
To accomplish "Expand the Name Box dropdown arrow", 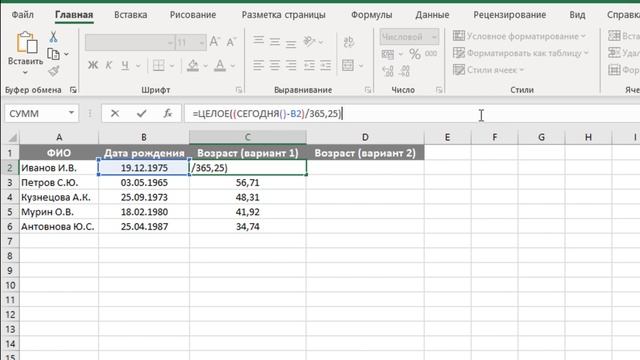I will (71, 113).
